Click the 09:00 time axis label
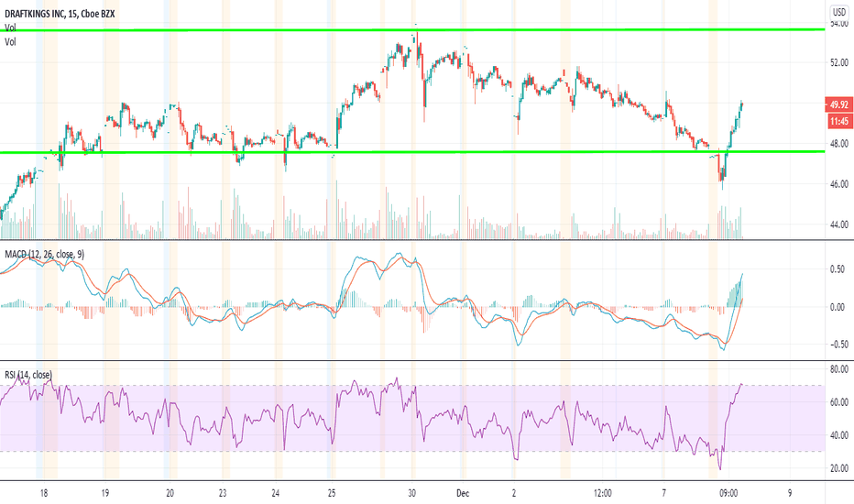Image resolution: width=854 pixels, height=504 pixels. click(728, 493)
